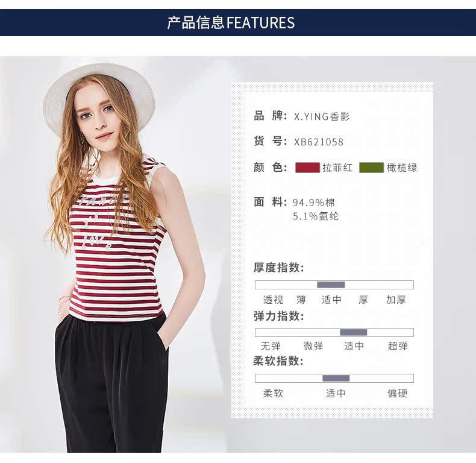Click the 厚度指数 heading
The height and width of the screenshot is (463, 476).
[x=279, y=268]
